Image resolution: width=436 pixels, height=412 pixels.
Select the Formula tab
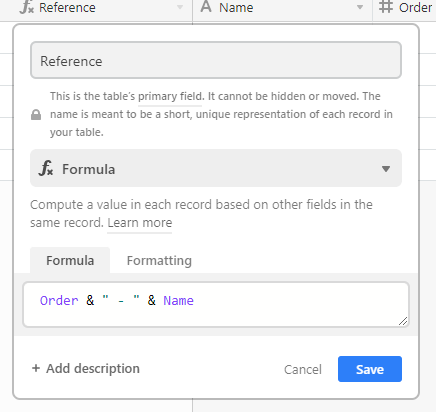70,261
